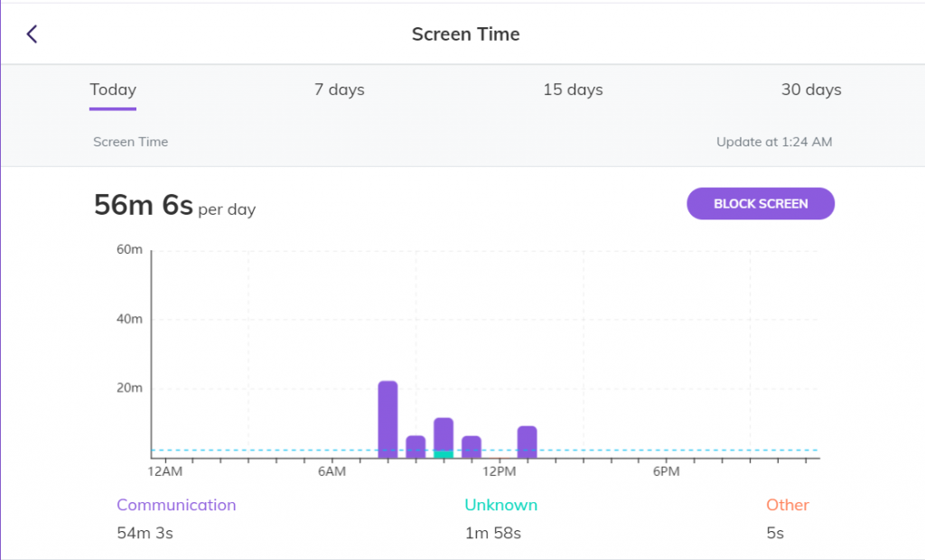Click the Screen Time page title
The height and width of the screenshot is (560, 925).
coord(465,33)
